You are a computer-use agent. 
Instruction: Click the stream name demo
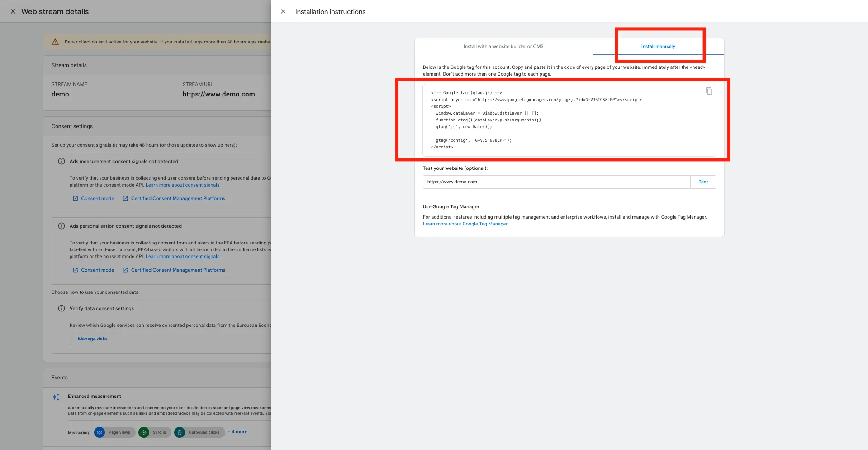(x=60, y=94)
